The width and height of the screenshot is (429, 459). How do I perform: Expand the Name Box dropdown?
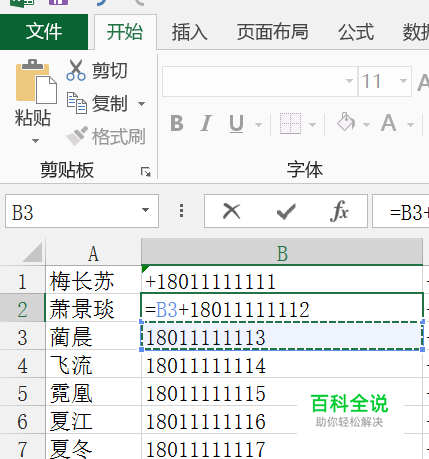coord(145,210)
